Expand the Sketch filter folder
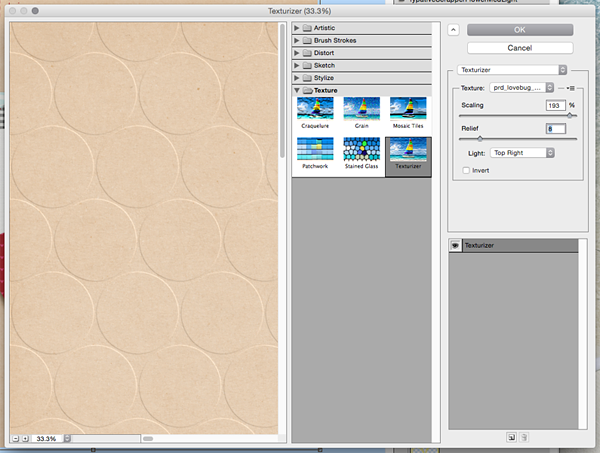The width and height of the screenshot is (600, 453). point(297,65)
